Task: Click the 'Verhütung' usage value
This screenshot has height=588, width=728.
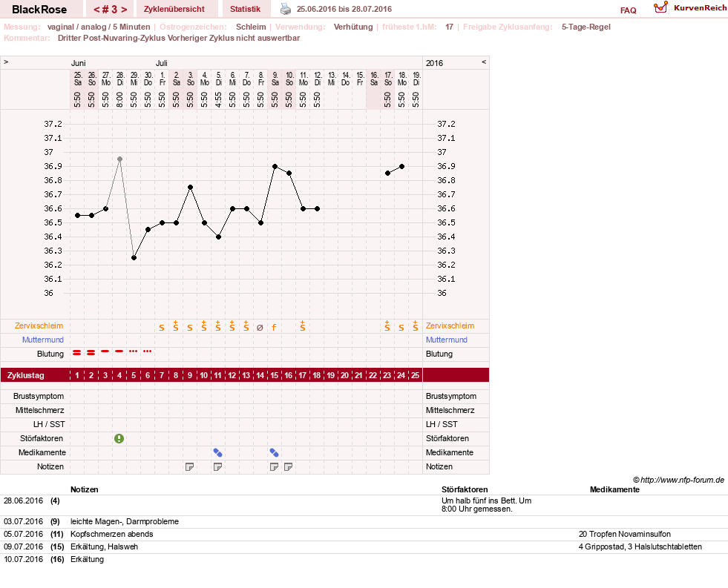Action: (353, 27)
